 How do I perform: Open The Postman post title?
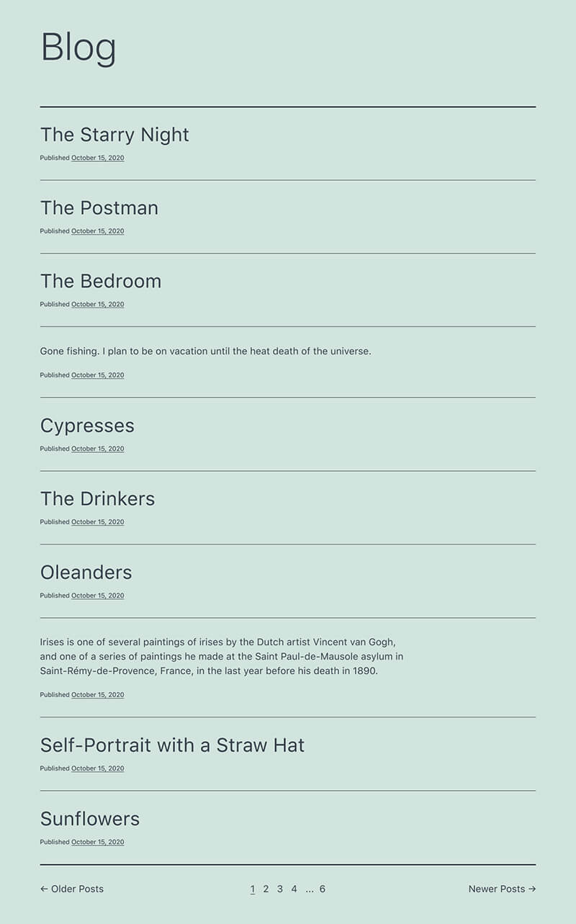click(x=99, y=207)
